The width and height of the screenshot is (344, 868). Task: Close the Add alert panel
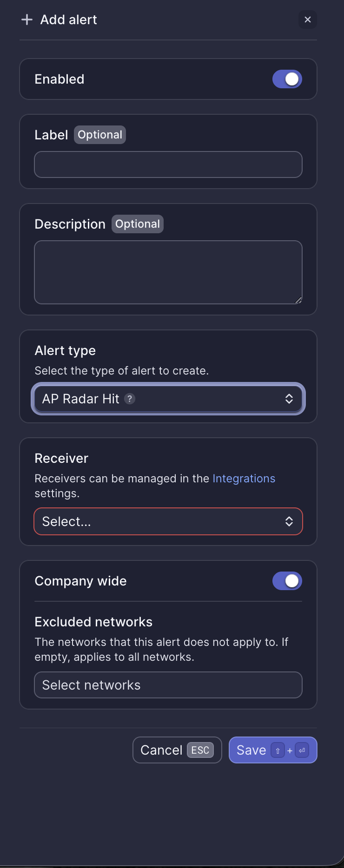pyautogui.click(x=307, y=20)
